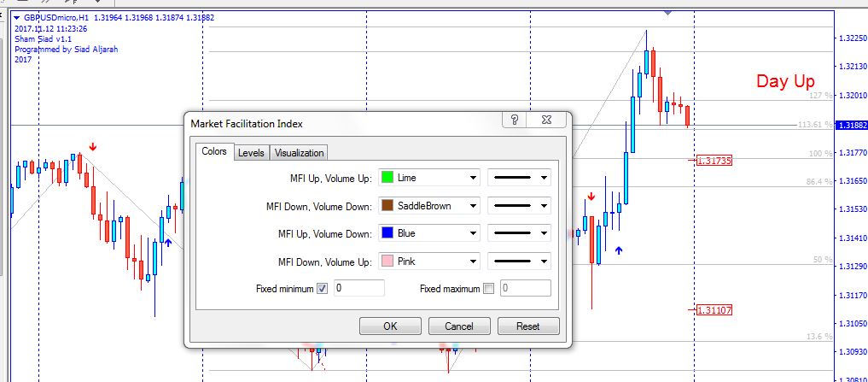Click the help question mark button
The width and height of the screenshot is (868, 382).
515,120
